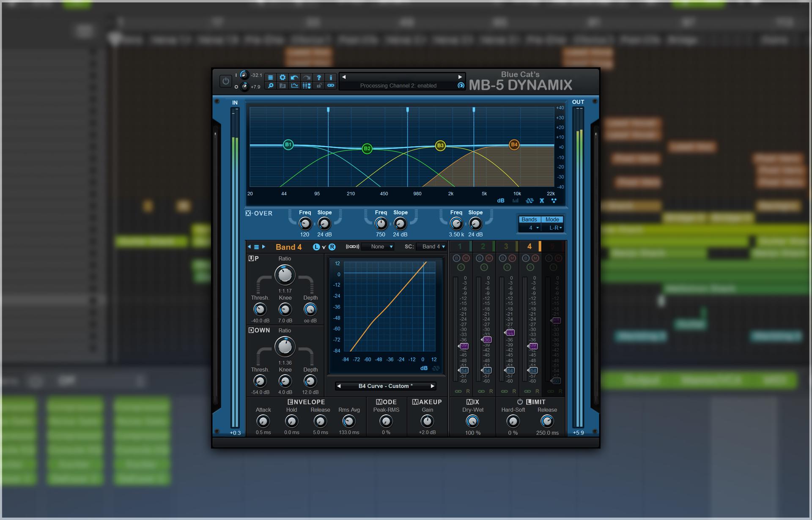Switch to band 4 tab
The height and width of the screenshot is (520, 812).
click(x=530, y=246)
